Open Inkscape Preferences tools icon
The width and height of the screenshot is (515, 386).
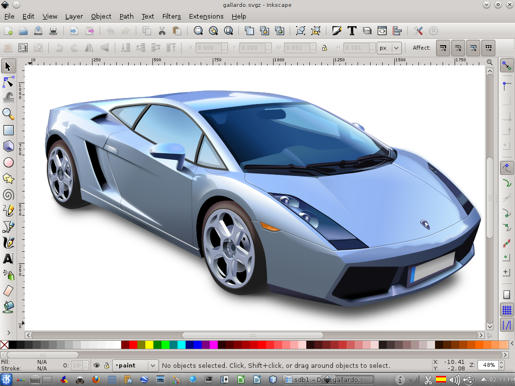coord(419,31)
